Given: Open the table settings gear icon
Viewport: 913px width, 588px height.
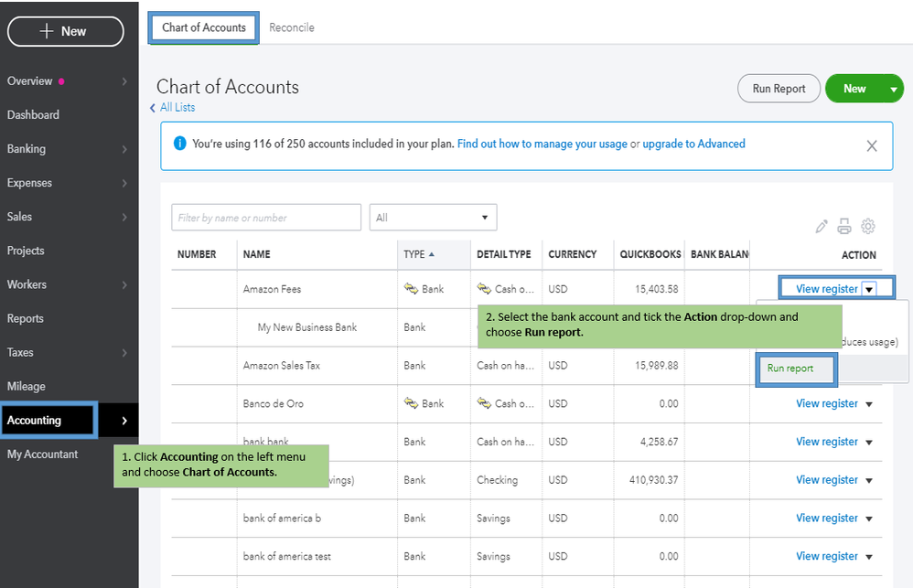Looking at the screenshot, I should [x=868, y=226].
